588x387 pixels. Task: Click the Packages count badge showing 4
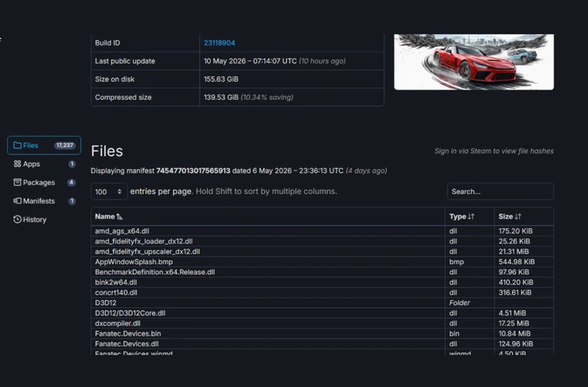pos(71,182)
